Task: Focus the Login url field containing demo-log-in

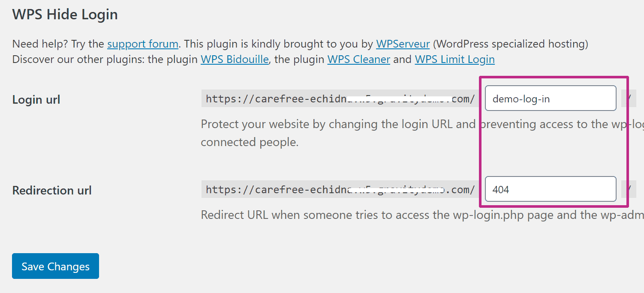Action: click(551, 99)
